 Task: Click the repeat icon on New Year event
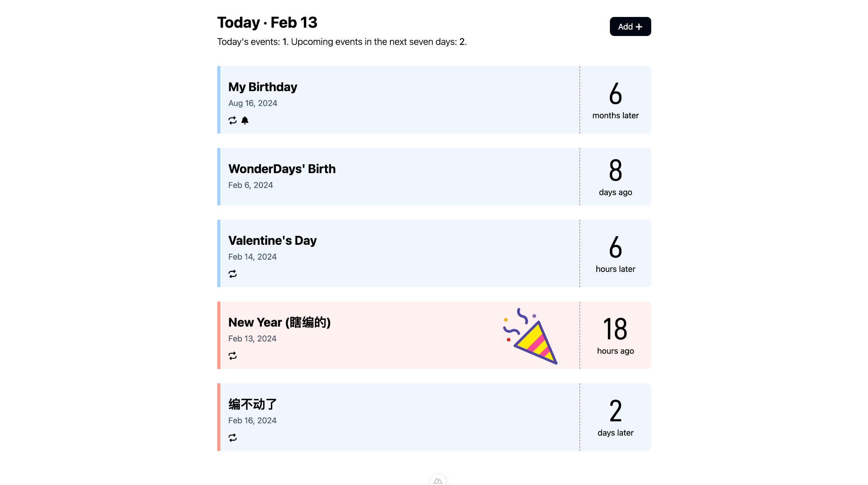[233, 356]
